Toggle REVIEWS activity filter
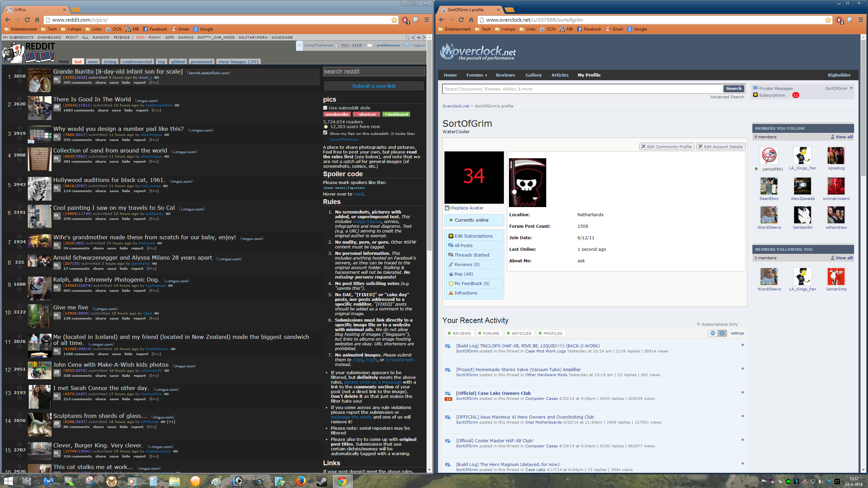The image size is (868, 488). point(459,333)
